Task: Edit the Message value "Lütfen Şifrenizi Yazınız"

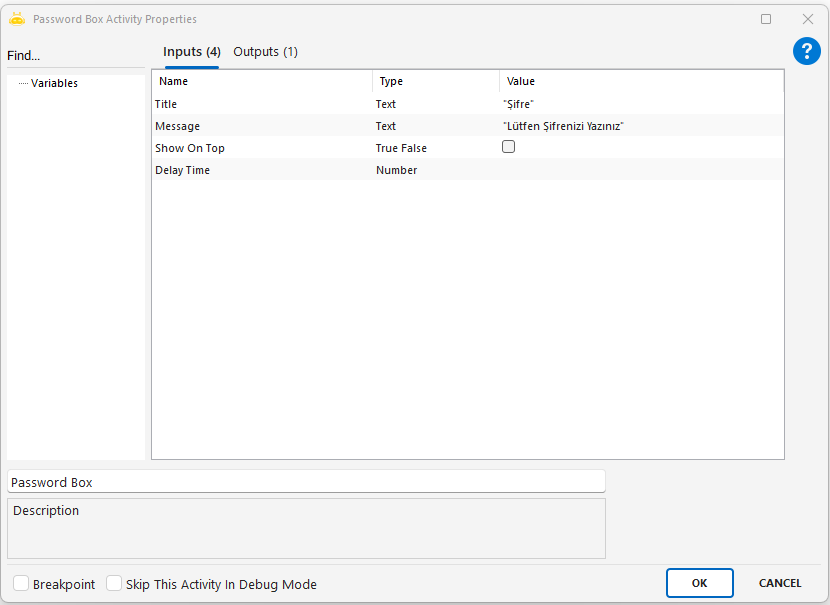Action: tap(640, 126)
